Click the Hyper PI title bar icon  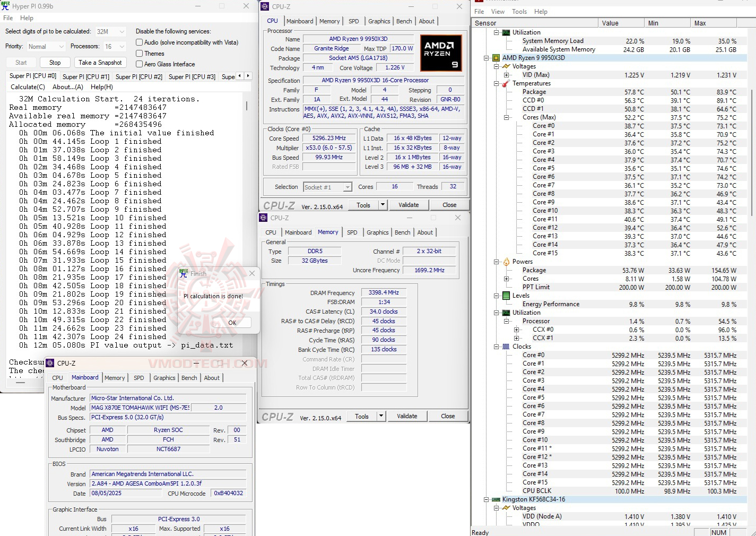5,5
